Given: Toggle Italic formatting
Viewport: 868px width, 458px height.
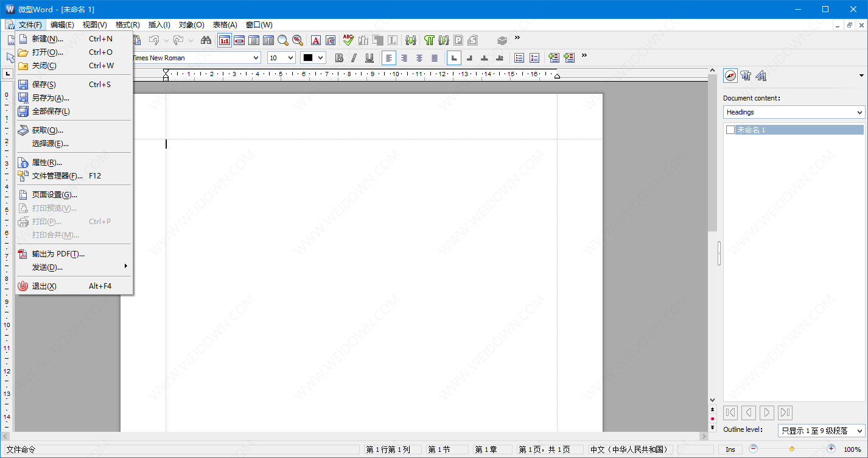Looking at the screenshot, I should tap(354, 58).
